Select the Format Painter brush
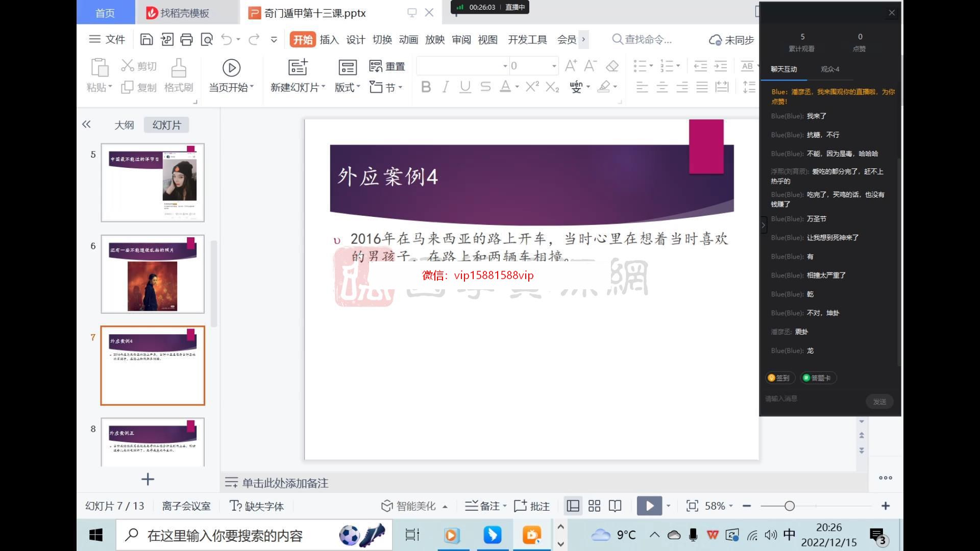 (x=178, y=67)
